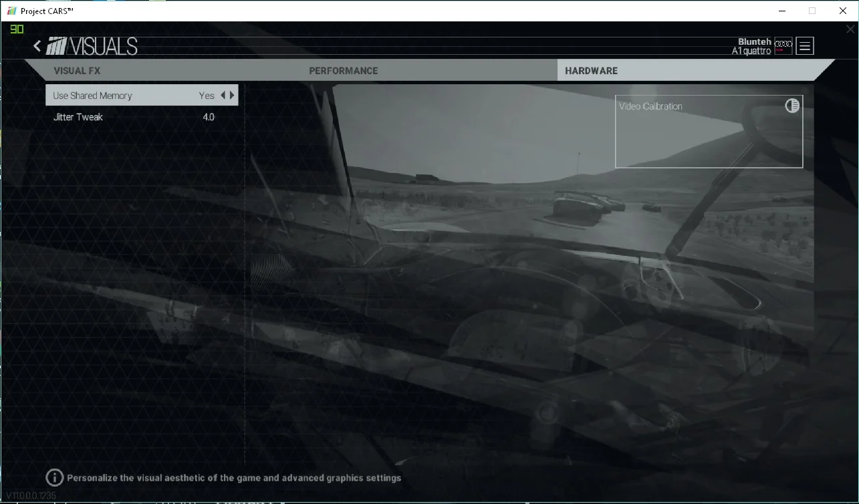Close the Project CARS window
The width and height of the screenshot is (859, 504).
pyautogui.click(x=843, y=11)
